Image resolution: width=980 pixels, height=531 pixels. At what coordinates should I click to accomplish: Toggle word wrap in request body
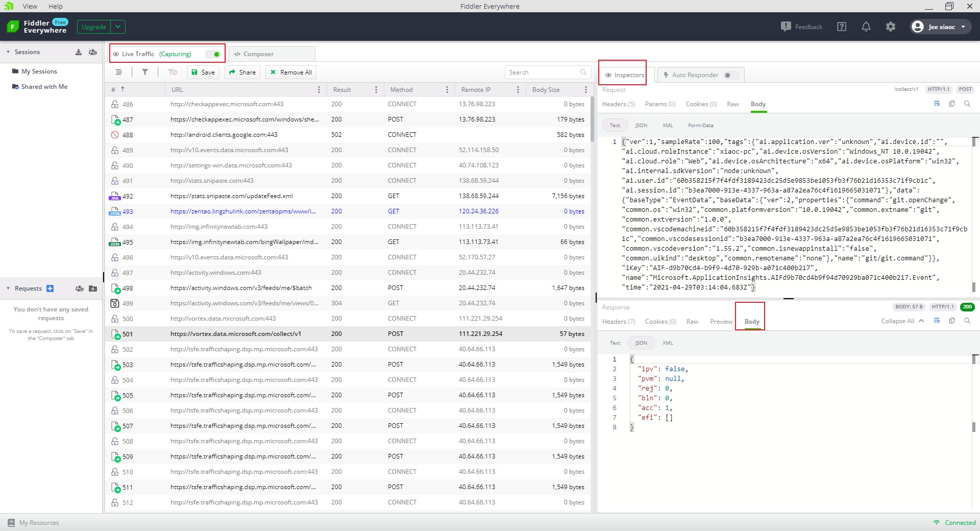(937, 104)
